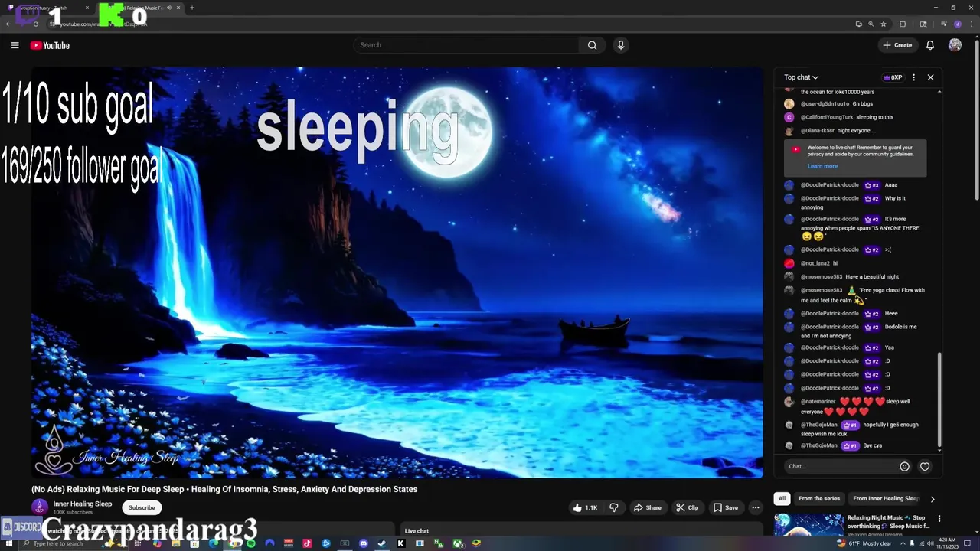Share the video
This screenshot has width=980, height=551.
pyautogui.click(x=648, y=507)
